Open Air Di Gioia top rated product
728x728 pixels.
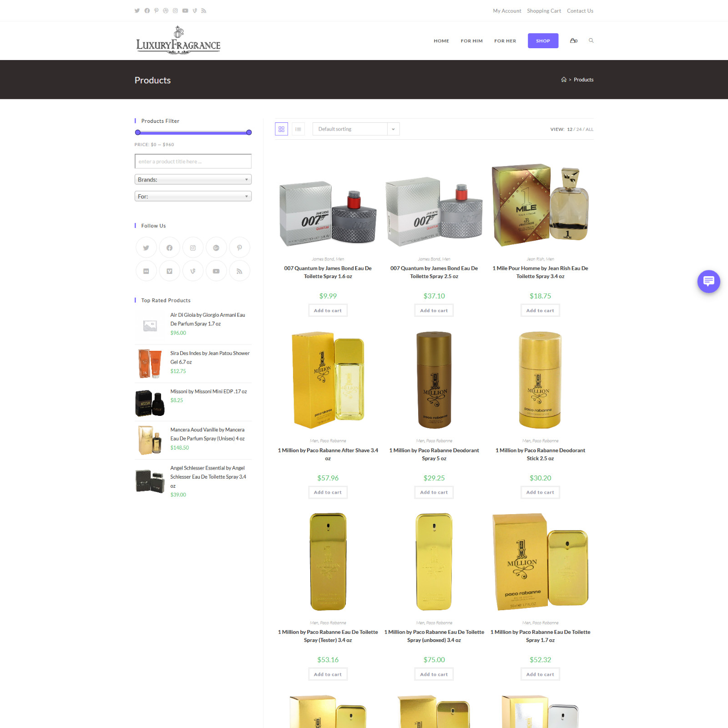click(207, 319)
